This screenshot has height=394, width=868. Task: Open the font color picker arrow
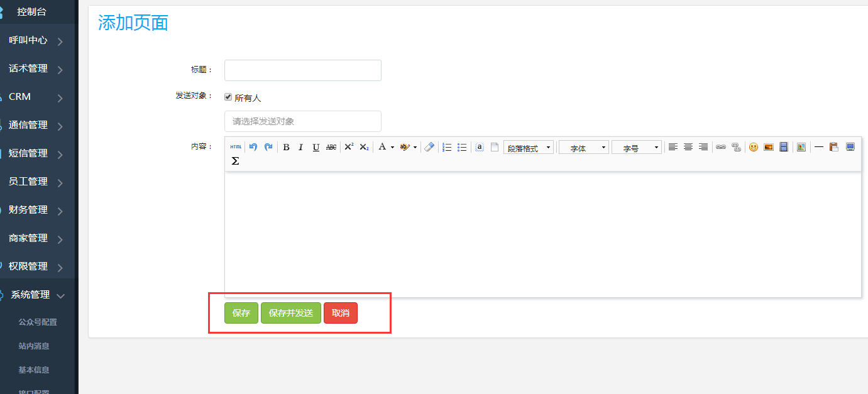(x=392, y=148)
